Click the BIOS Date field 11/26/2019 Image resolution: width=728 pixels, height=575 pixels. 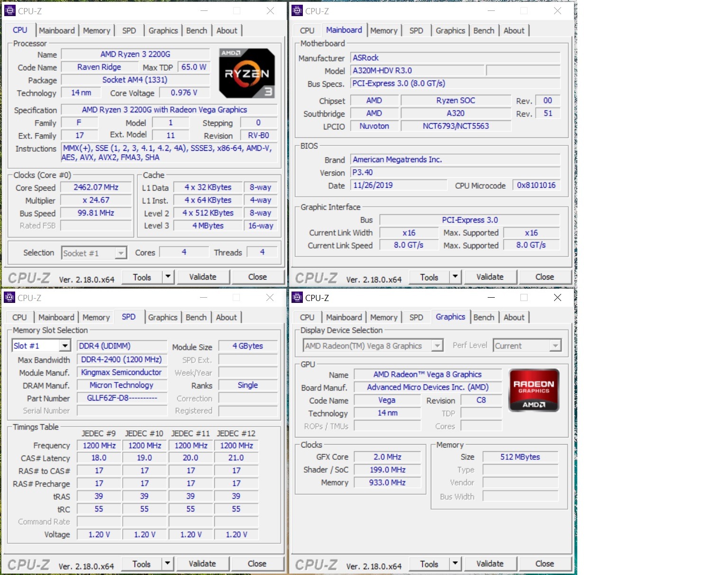(399, 185)
